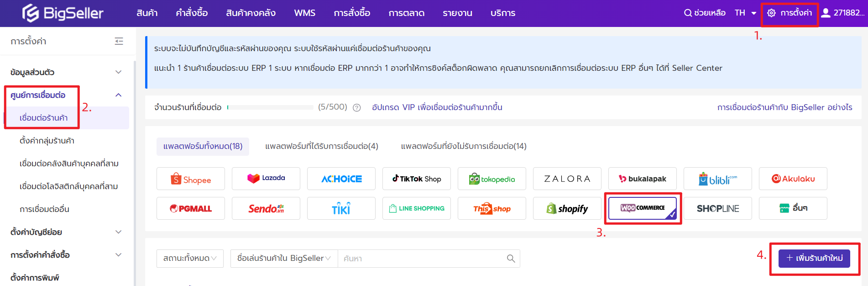
Task: Select the ACHOICE platform
Action: click(341, 179)
